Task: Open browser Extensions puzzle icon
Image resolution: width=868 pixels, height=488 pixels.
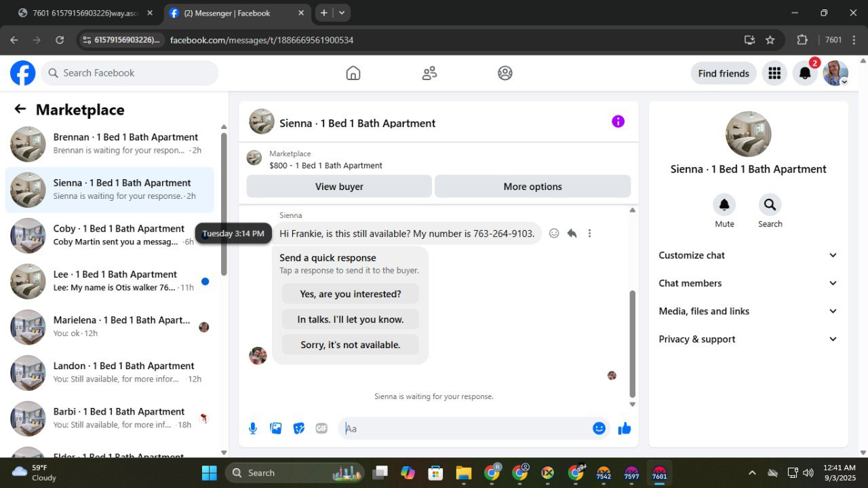Action: click(x=802, y=40)
